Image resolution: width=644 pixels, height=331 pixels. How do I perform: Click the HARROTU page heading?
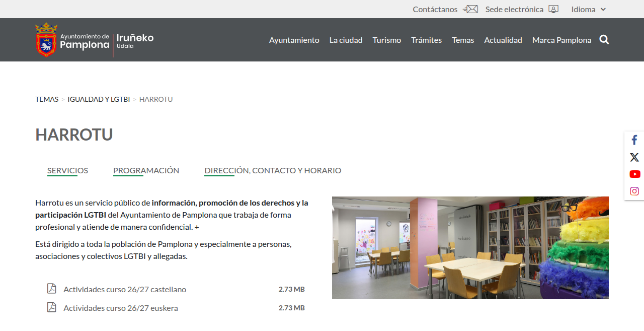pos(74,135)
